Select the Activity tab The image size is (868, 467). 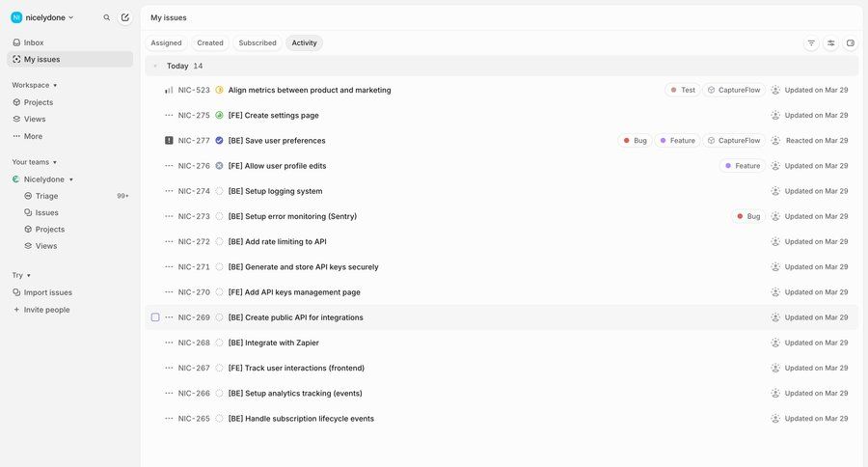[305, 43]
